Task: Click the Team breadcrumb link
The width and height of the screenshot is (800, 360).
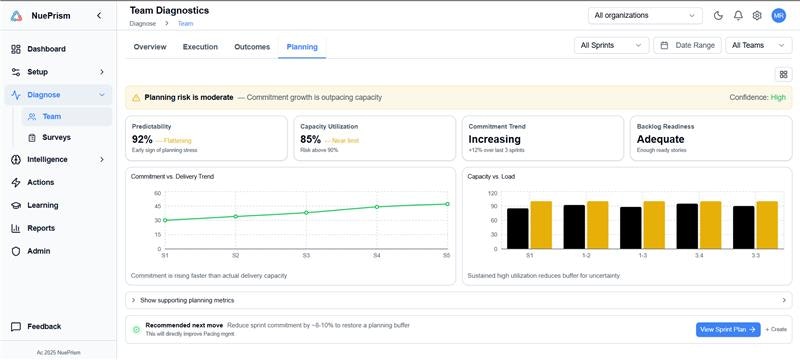Action: (x=185, y=23)
